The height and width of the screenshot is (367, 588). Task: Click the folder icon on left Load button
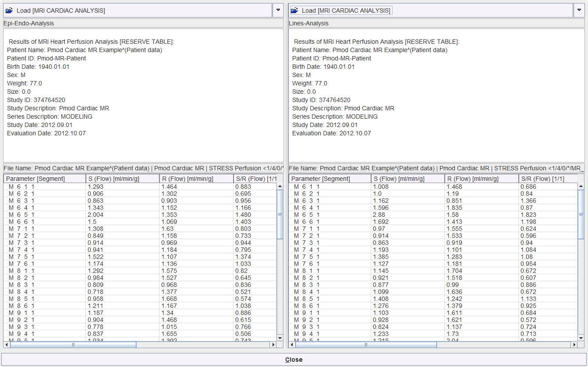tap(9, 10)
